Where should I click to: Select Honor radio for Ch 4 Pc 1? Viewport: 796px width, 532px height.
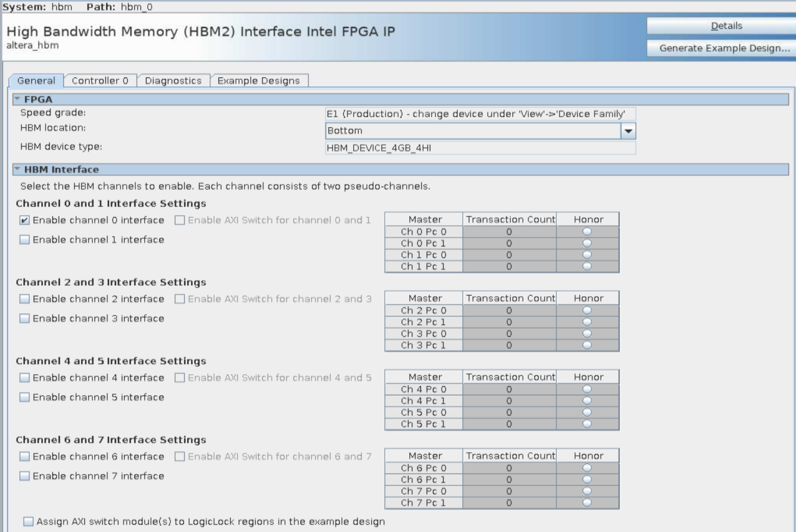click(x=588, y=400)
